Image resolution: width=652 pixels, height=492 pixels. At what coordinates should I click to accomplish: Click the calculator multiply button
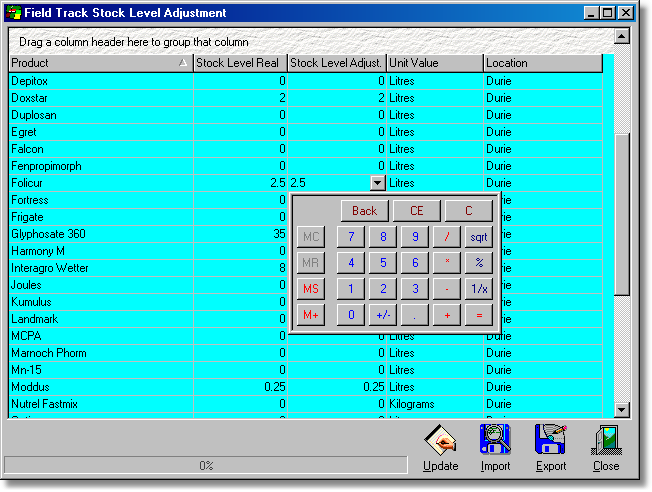(x=447, y=263)
